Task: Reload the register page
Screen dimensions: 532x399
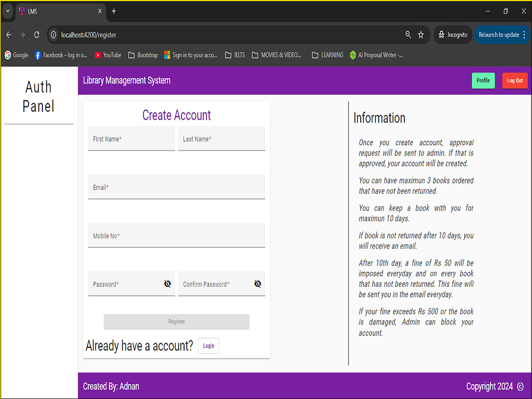Action: pyautogui.click(x=37, y=35)
